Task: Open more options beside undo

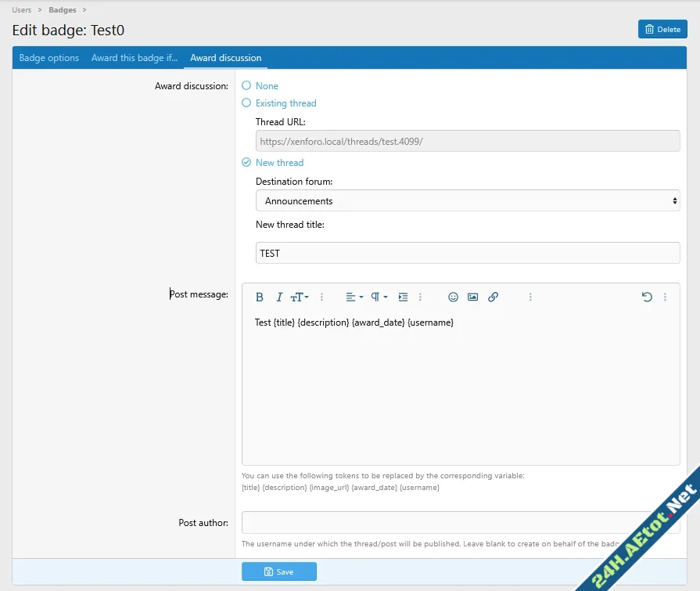Action: click(666, 297)
